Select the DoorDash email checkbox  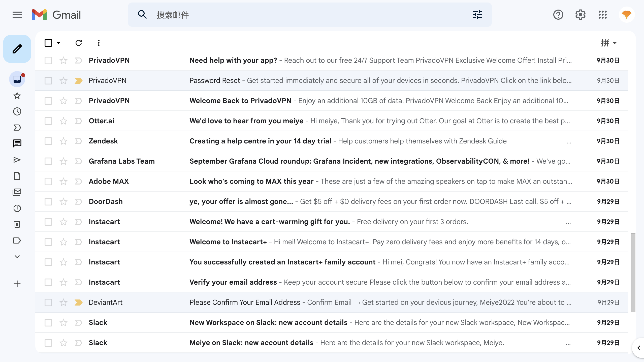pos(48,201)
